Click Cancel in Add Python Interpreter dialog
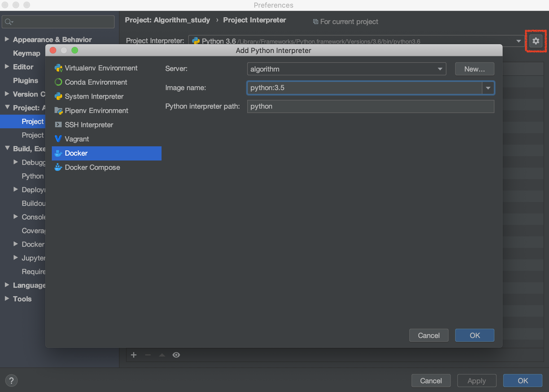 [429, 335]
